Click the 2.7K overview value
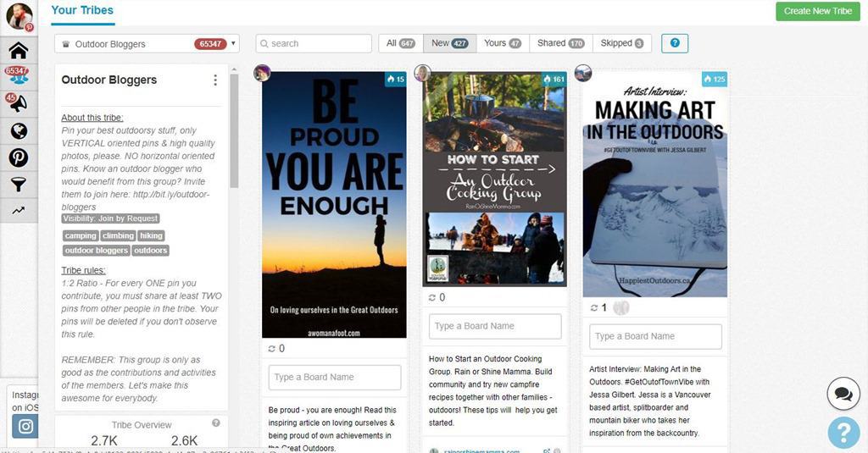 [104, 440]
